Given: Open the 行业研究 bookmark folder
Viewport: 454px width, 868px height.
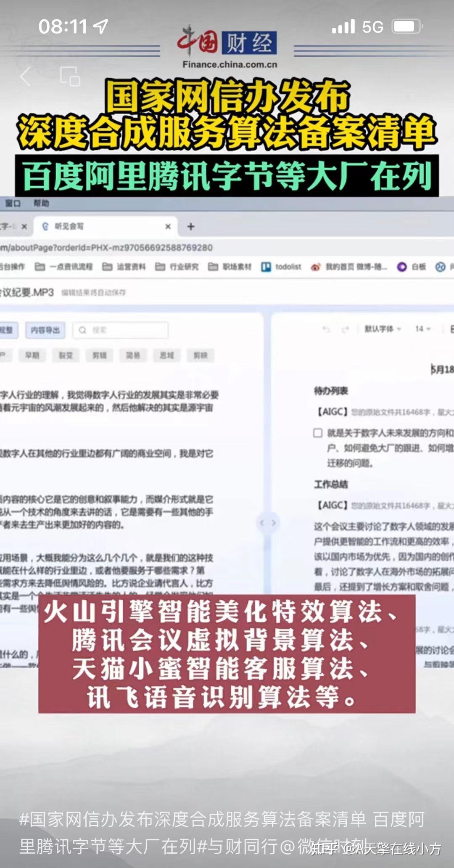Looking at the screenshot, I should pyautogui.click(x=177, y=267).
